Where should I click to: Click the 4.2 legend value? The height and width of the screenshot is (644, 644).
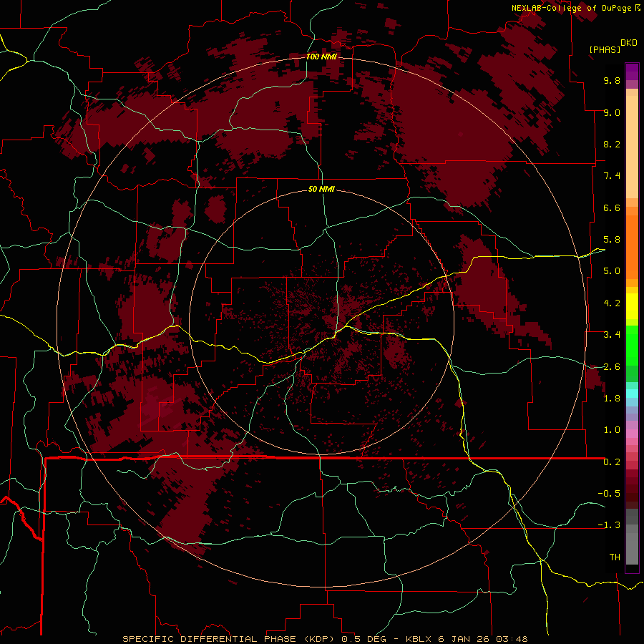click(612, 303)
